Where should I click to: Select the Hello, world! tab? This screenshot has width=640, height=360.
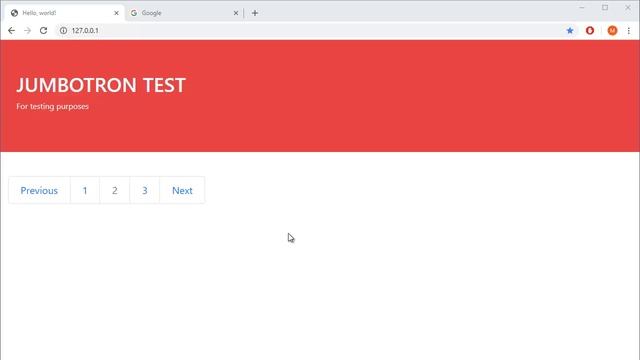pos(64,13)
